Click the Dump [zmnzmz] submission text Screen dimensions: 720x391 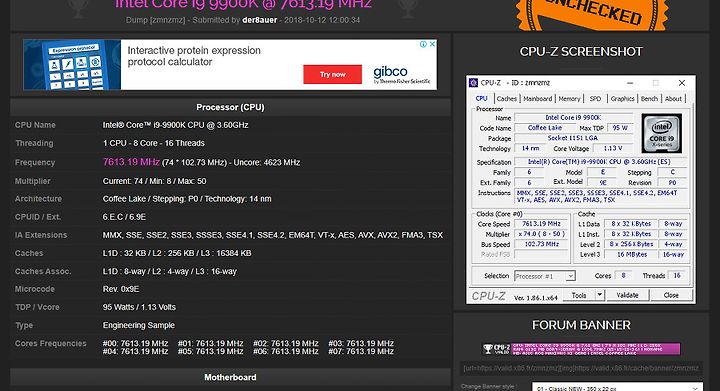pyautogui.click(x=155, y=20)
